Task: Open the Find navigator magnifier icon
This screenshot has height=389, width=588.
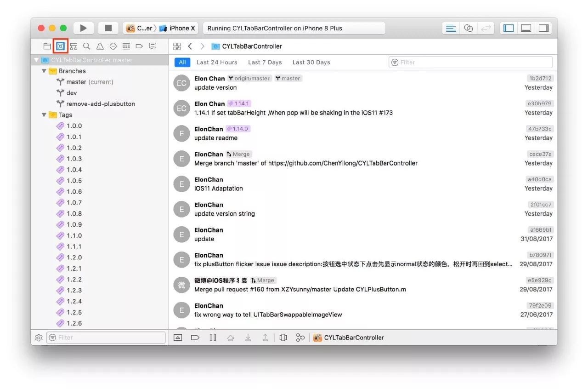Action: point(86,46)
